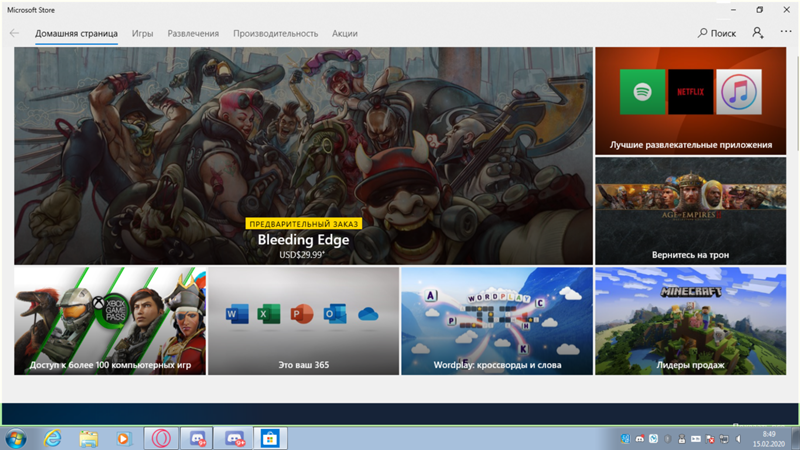
Task: Open the Bleeding Edge pre-order banner
Action: tap(304, 156)
